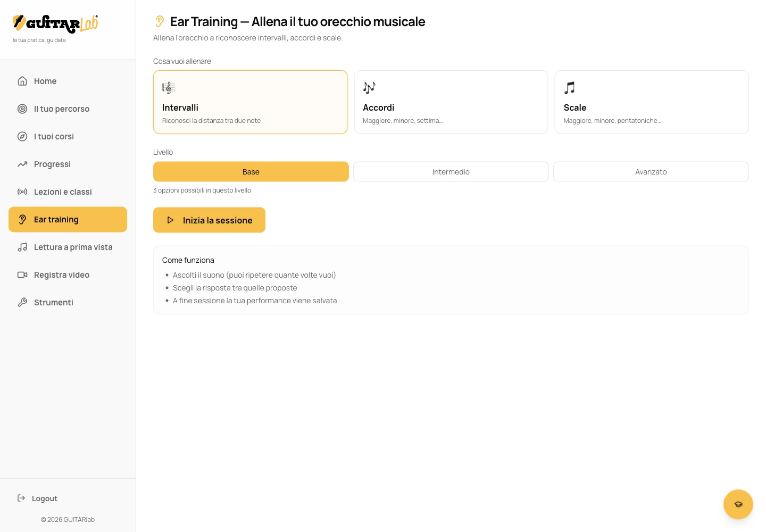Image resolution: width=766 pixels, height=532 pixels.
Task: Click the camera icon beside Registra video
Action: coord(22,275)
